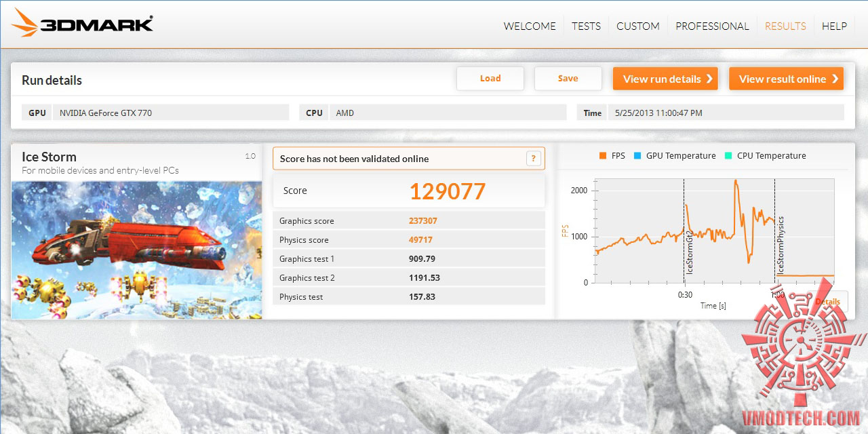Click the Physics score label

pos(304,240)
